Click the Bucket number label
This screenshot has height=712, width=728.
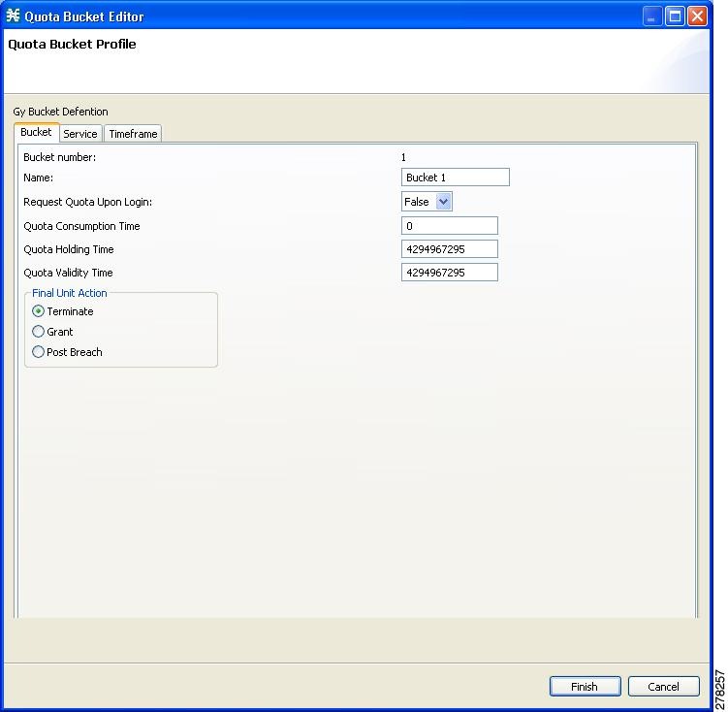click(x=60, y=157)
